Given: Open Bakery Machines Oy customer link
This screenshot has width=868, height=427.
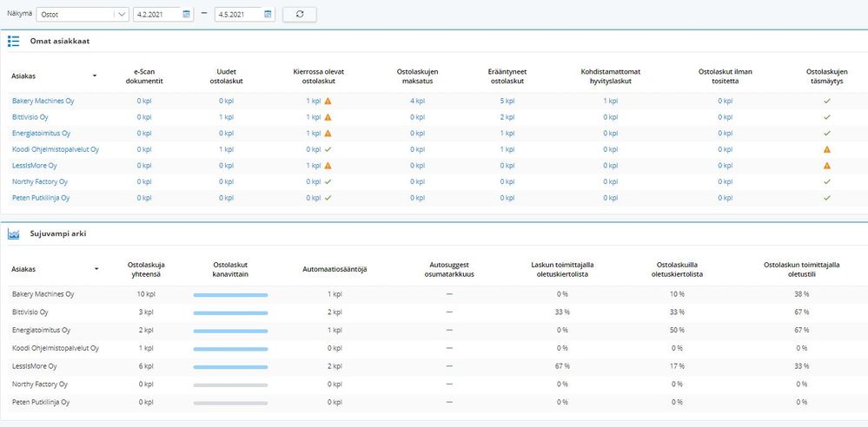Looking at the screenshot, I should (x=43, y=102).
